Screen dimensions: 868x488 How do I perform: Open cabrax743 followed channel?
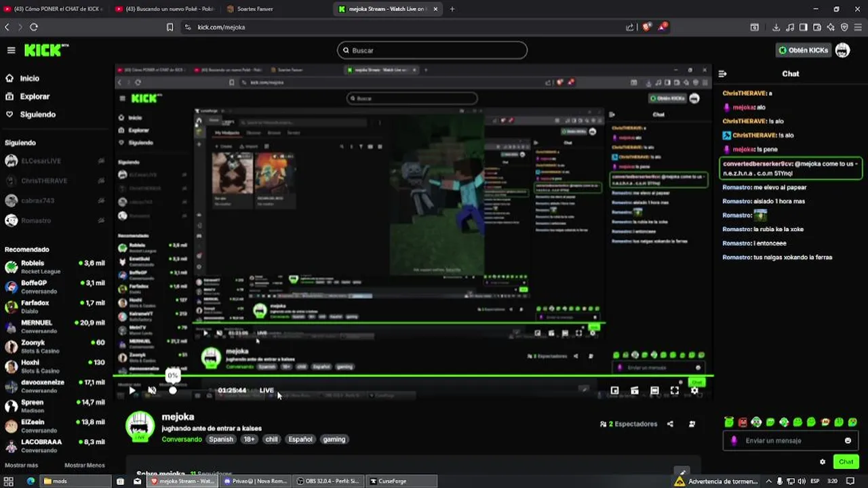pyautogui.click(x=54, y=201)
